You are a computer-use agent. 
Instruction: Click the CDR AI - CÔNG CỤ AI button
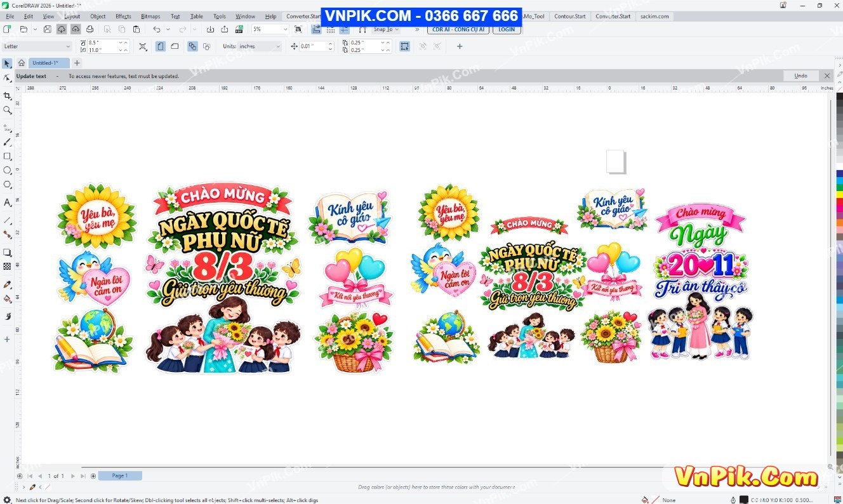(458, 29)
